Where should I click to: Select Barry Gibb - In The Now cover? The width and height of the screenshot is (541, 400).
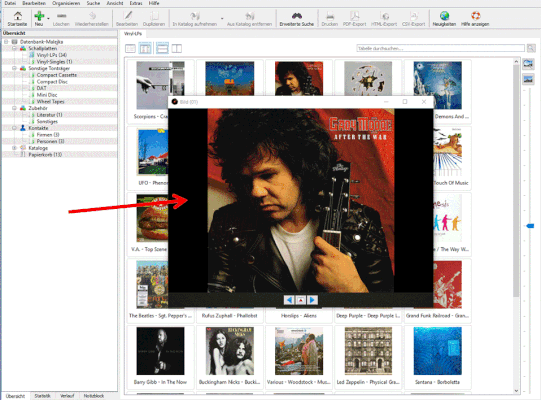160,351
